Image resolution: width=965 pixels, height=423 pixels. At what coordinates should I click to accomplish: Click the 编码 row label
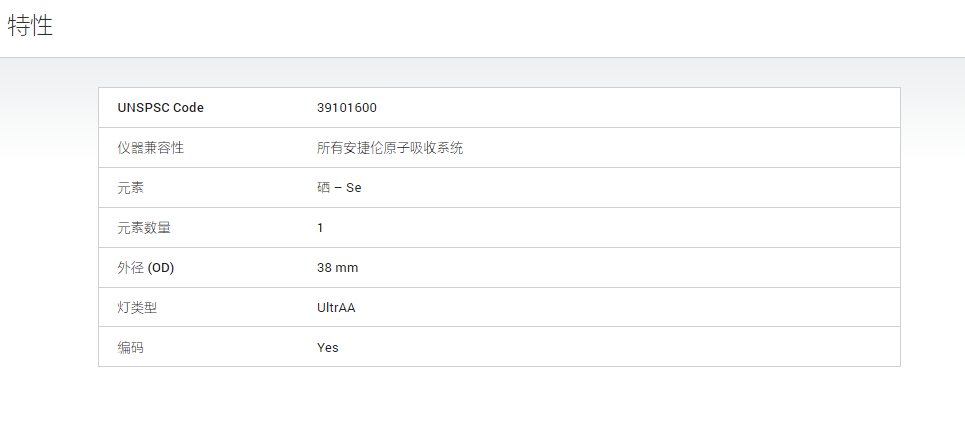(x=131, y=348)
